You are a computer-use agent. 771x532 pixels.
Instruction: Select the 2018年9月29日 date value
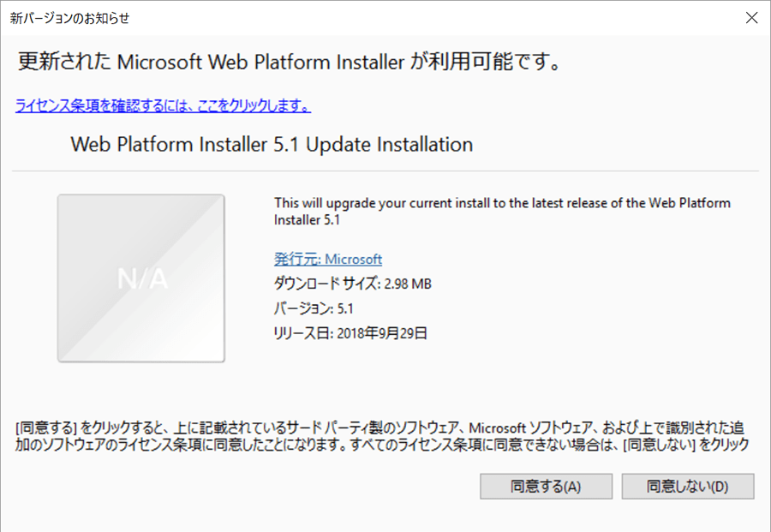click(x=382, y=333)
